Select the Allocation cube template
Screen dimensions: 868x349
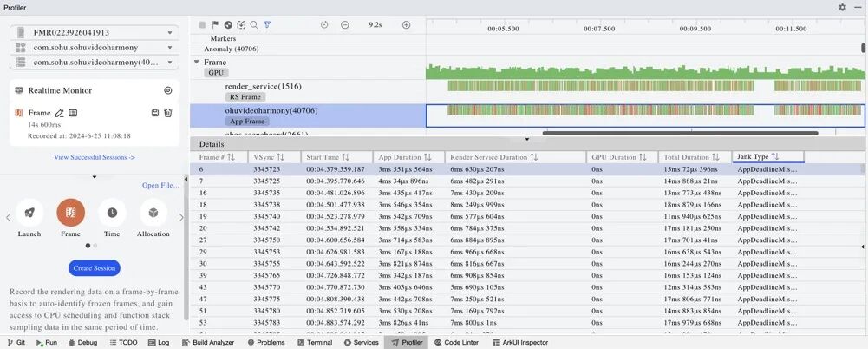[153, 213]
